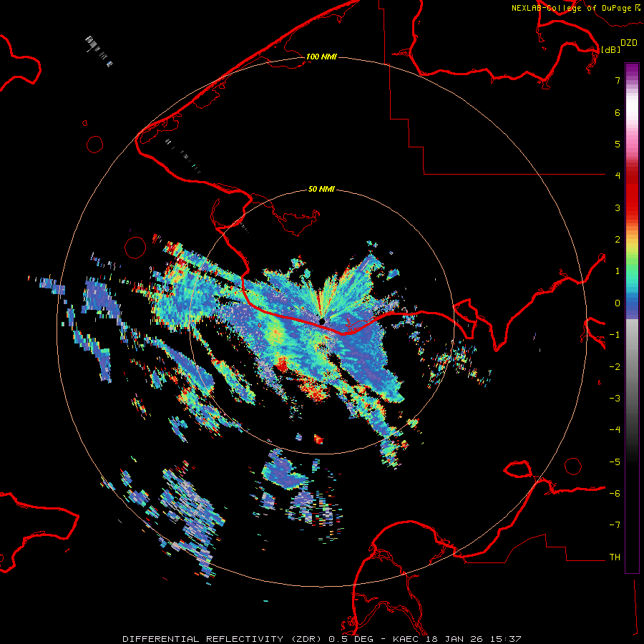The height and width of the screenshot is (644, 644).
Task: Click the red segment of the ZDR color bar
Action: 632,193
